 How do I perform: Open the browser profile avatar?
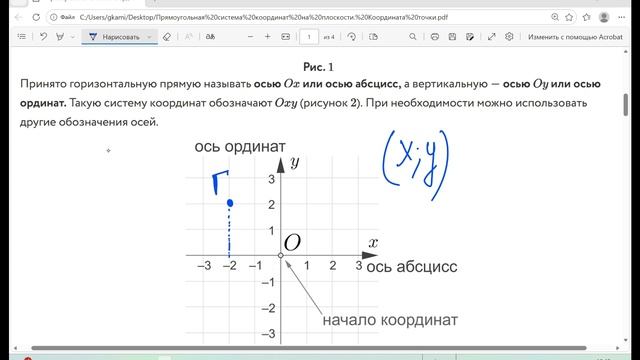coord(604,17)
